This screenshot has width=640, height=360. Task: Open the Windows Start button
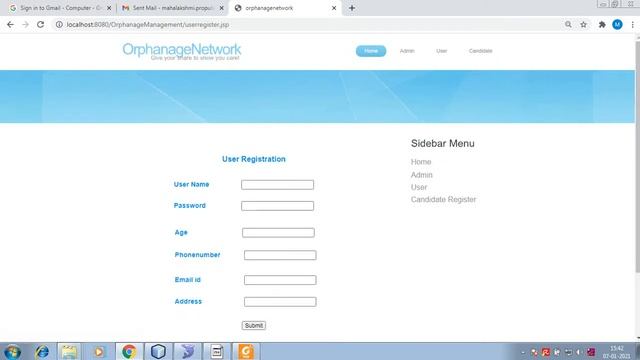pyautogui.click(x=12, y=351)
